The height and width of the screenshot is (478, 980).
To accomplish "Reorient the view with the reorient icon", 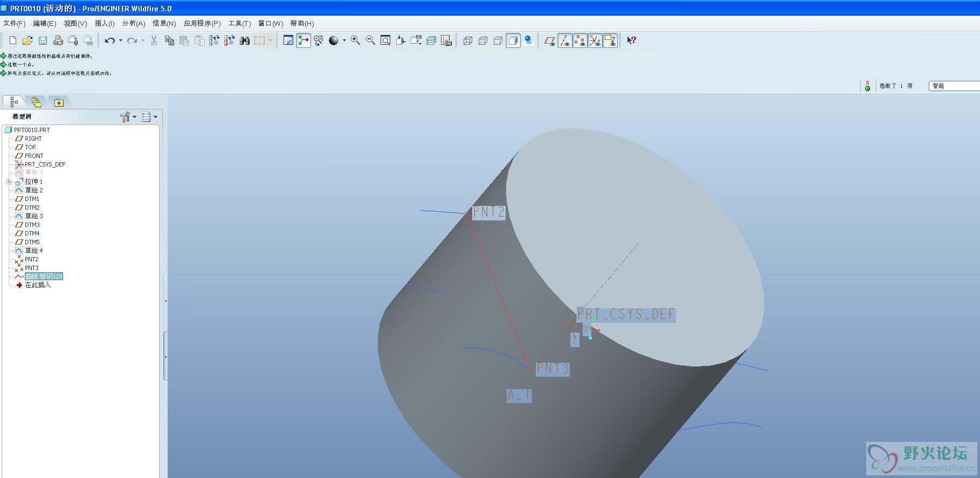I will tap(401, 40).
